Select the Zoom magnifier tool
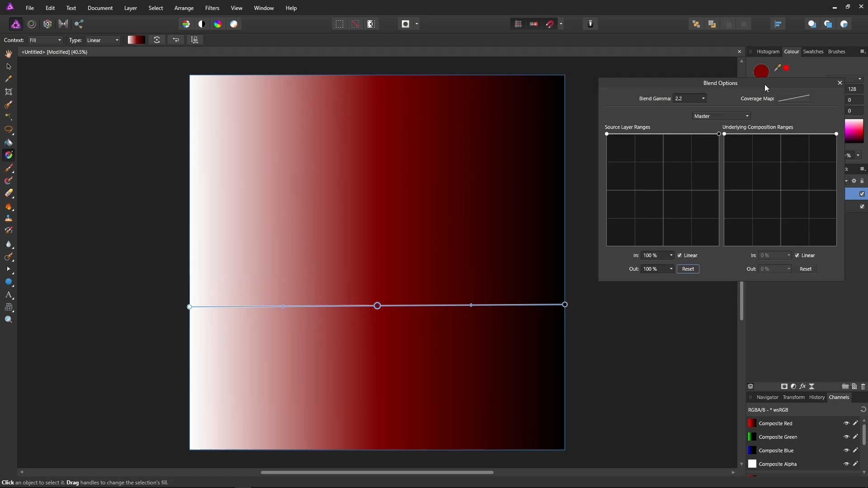 click(x=9, y=320)
